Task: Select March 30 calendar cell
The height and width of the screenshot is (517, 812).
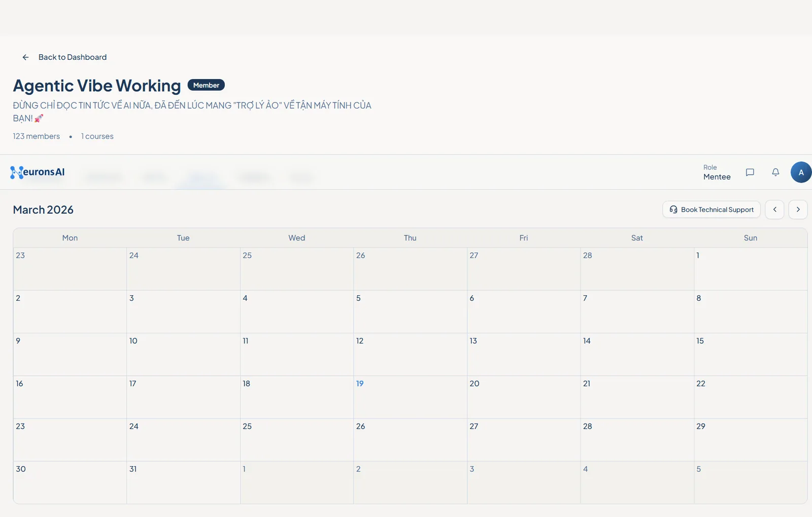Action: click(70, 482)
